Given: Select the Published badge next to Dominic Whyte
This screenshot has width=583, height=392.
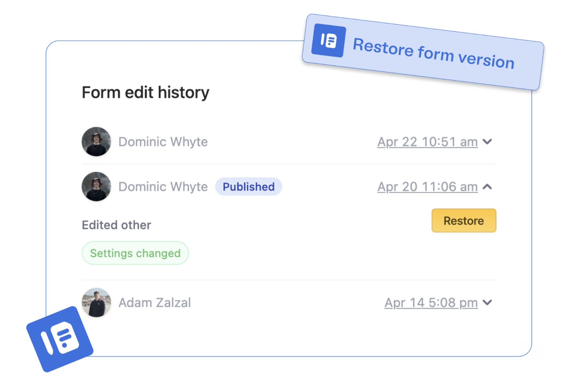Looking at the screenshot, I should 248,187.
